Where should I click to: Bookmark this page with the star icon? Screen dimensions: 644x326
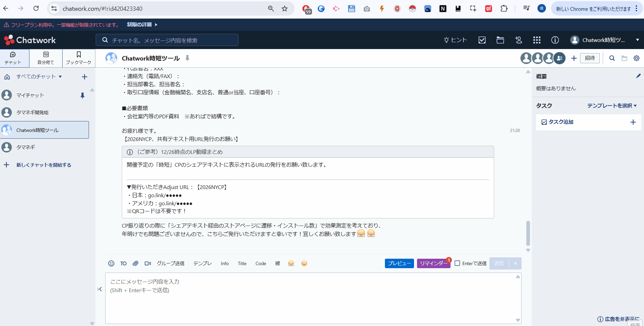(x=285, y=8)
